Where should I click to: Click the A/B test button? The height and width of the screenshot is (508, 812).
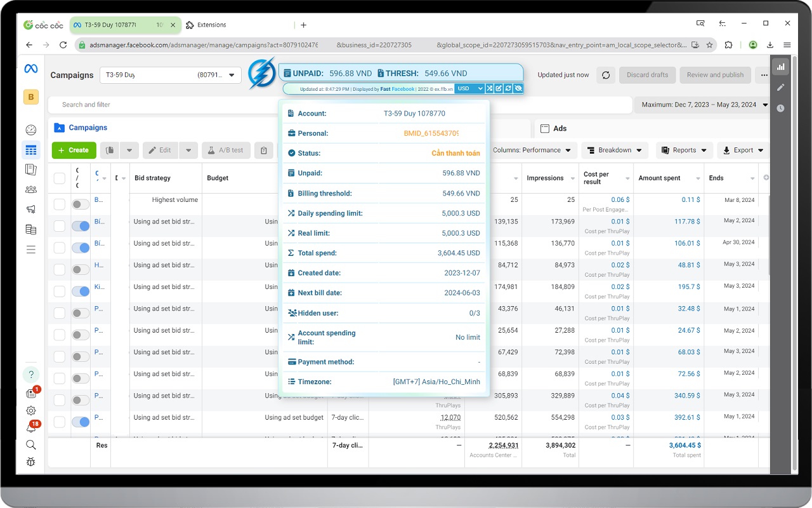(226, 150)
